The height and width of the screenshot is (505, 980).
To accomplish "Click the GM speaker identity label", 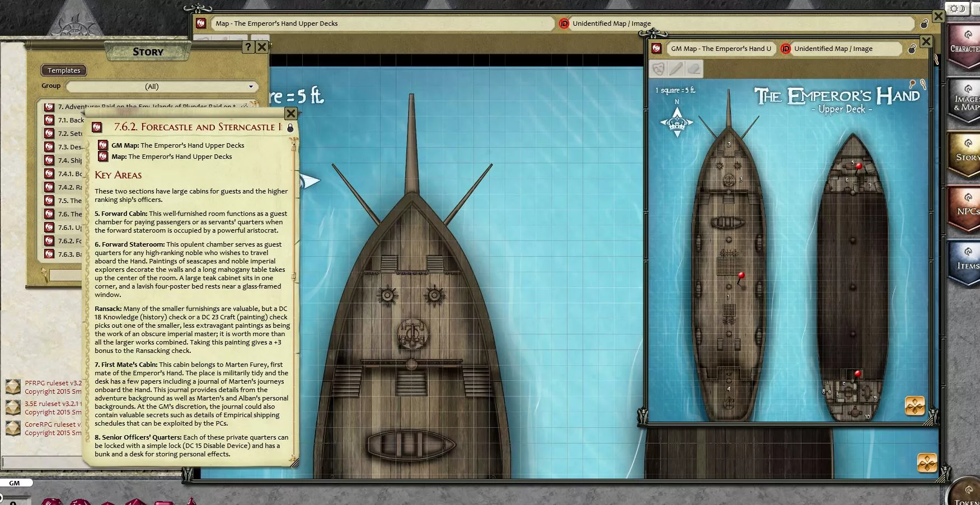I will [x=15, y=483].
